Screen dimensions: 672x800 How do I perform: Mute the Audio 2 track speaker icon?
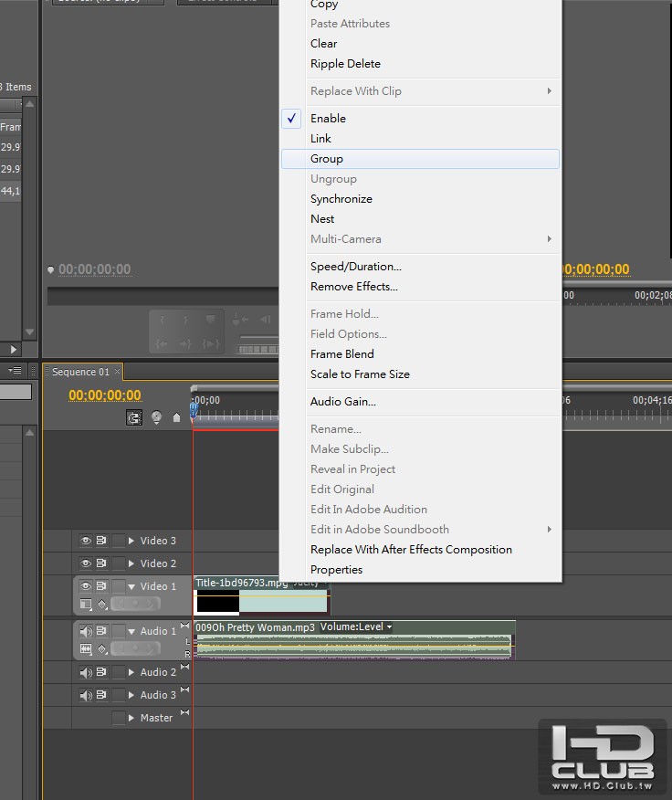click(x=86, y=672)
